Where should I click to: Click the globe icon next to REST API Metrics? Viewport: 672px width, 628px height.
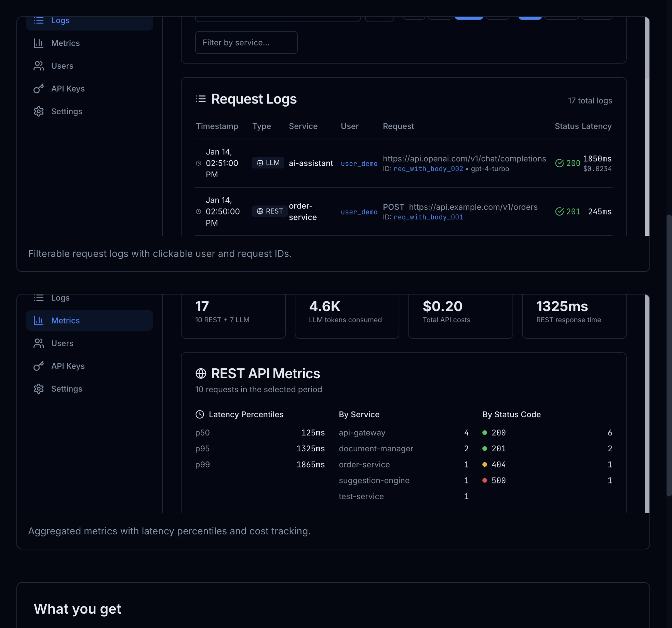coord(201,373)
